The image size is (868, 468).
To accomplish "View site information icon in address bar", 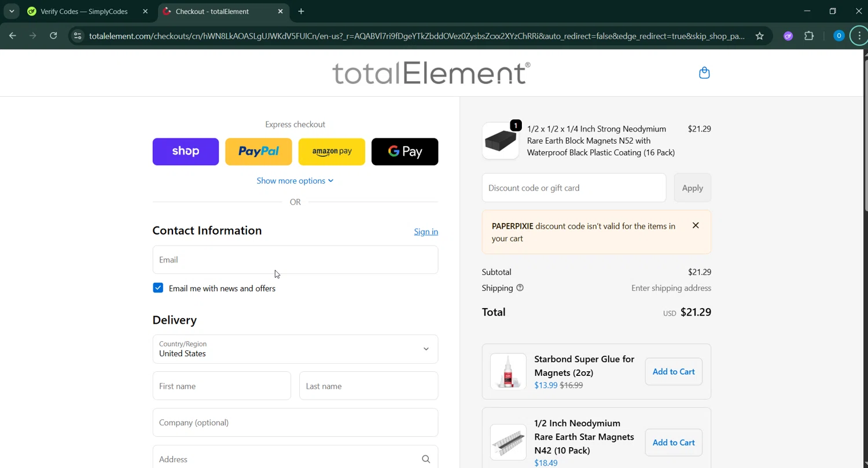I will [x=78, y=36].
